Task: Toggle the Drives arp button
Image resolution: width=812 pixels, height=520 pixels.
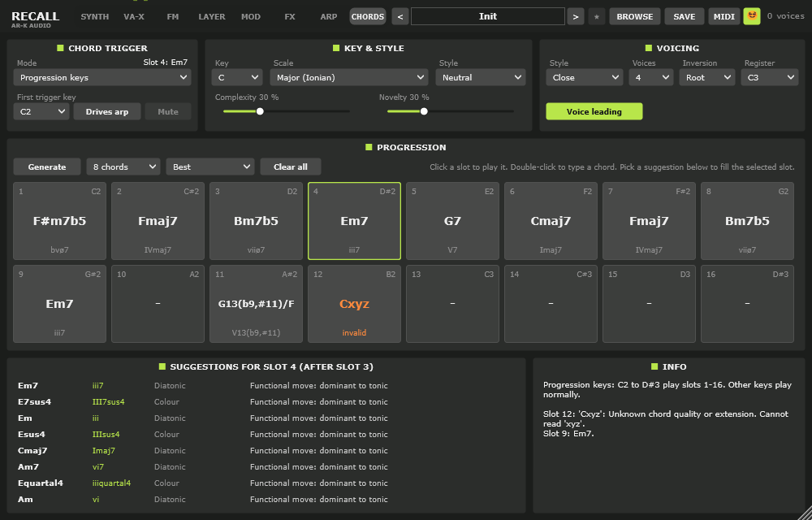Action: (x=107, y=111)
